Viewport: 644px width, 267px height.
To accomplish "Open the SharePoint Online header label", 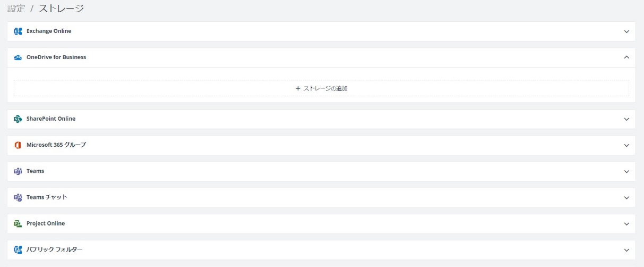I will pyautogui.click(x=51, y=119).
